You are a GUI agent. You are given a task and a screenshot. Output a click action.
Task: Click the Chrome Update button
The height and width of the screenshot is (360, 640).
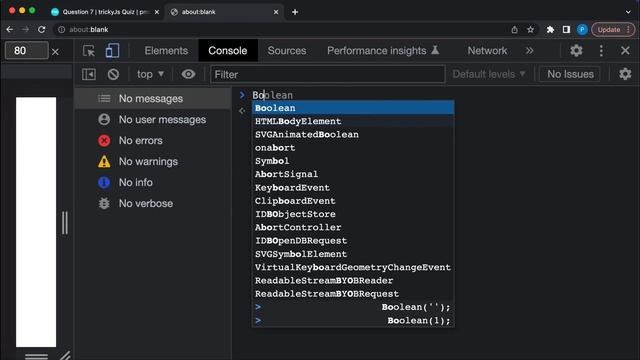613,29
